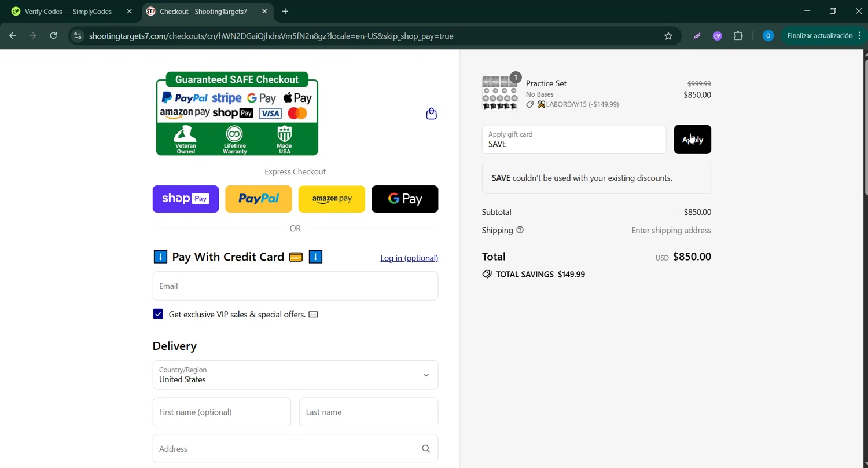Uncheck exclusive VIP sales & special offers

158,314
